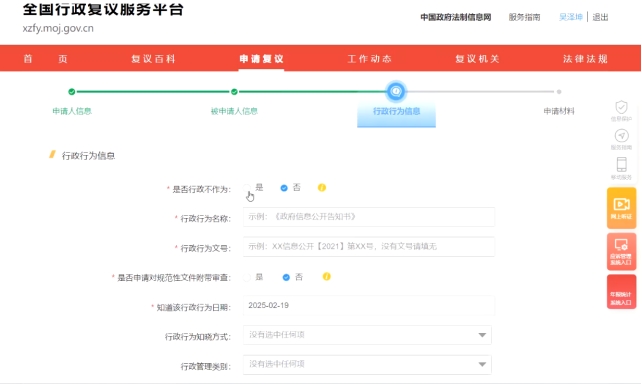Select 是 for 是否行政不作为

246,188
